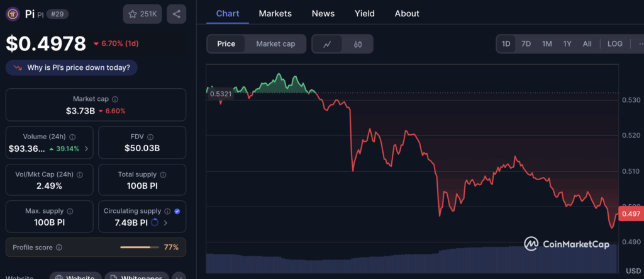Viewport: 644px width, 279px height.
Task: Click the $50.03B FDV value
Action: (142, 148)
